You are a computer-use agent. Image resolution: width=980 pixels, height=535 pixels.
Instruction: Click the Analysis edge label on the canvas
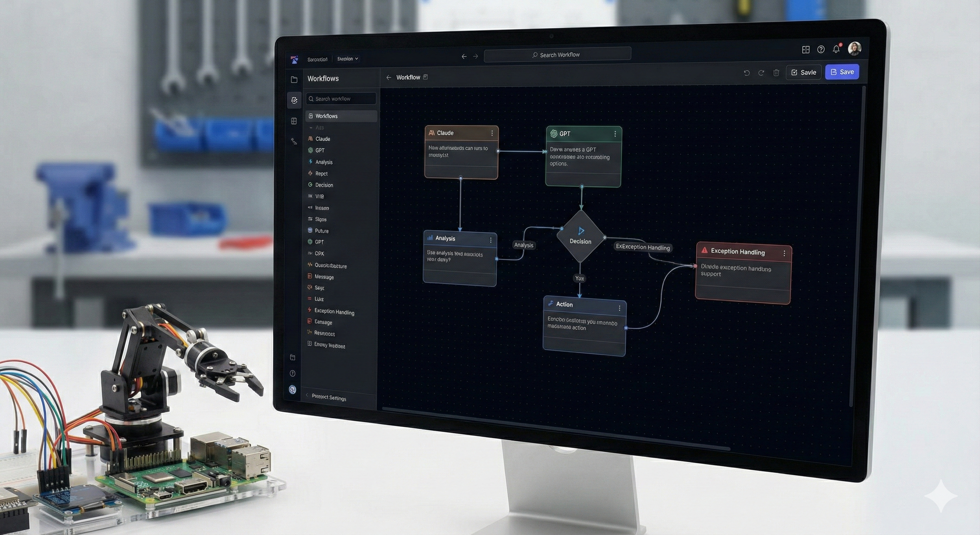[523, 245]
